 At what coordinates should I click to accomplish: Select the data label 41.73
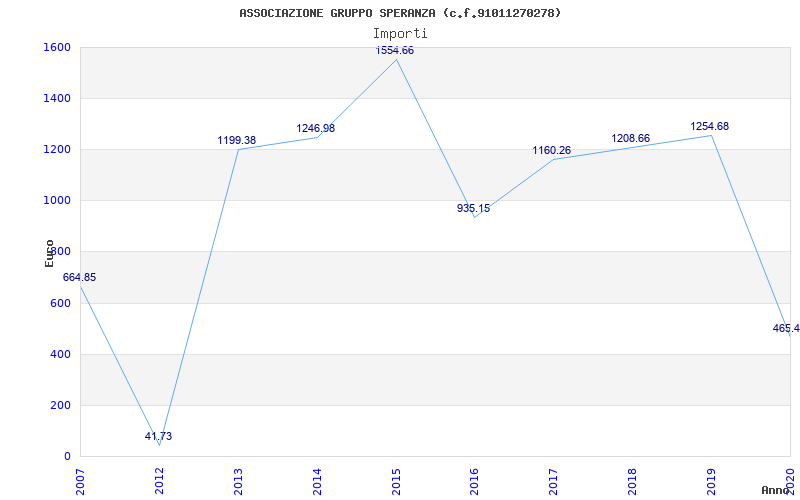(158, 436)
